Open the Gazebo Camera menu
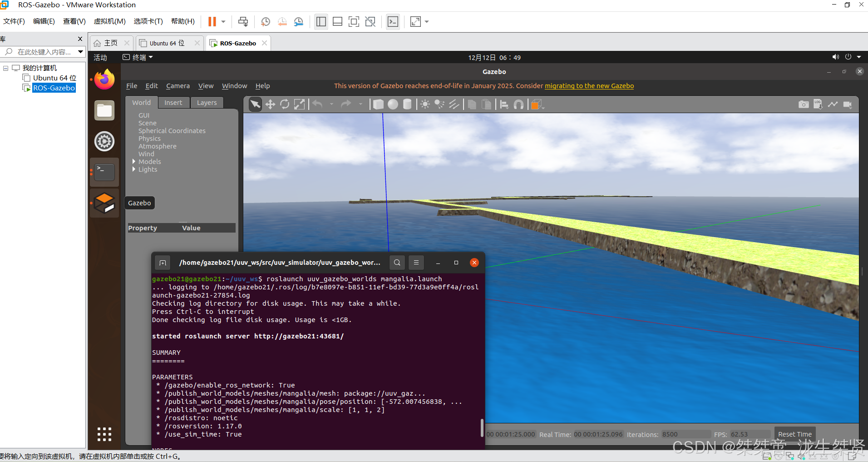Image resolution: width=868 pixels, height=462 pixels. [x=178, y=86]
